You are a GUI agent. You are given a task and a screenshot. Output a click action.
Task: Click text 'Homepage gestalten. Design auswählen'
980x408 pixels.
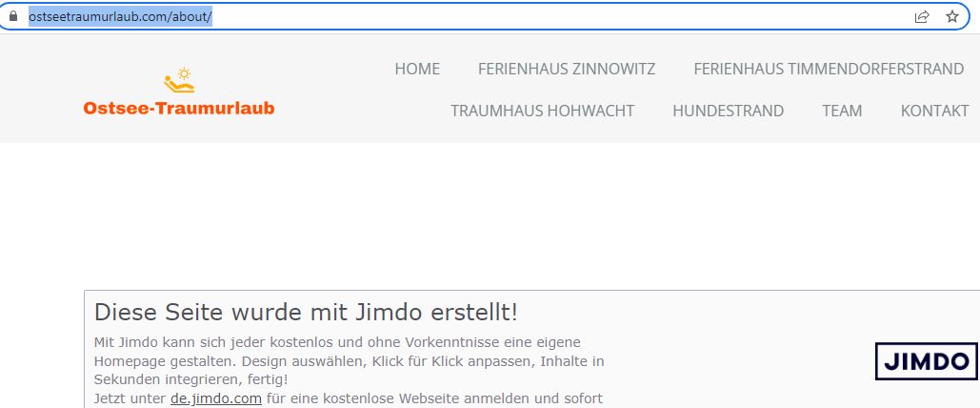pyautogui.click(x=231, y=361)
